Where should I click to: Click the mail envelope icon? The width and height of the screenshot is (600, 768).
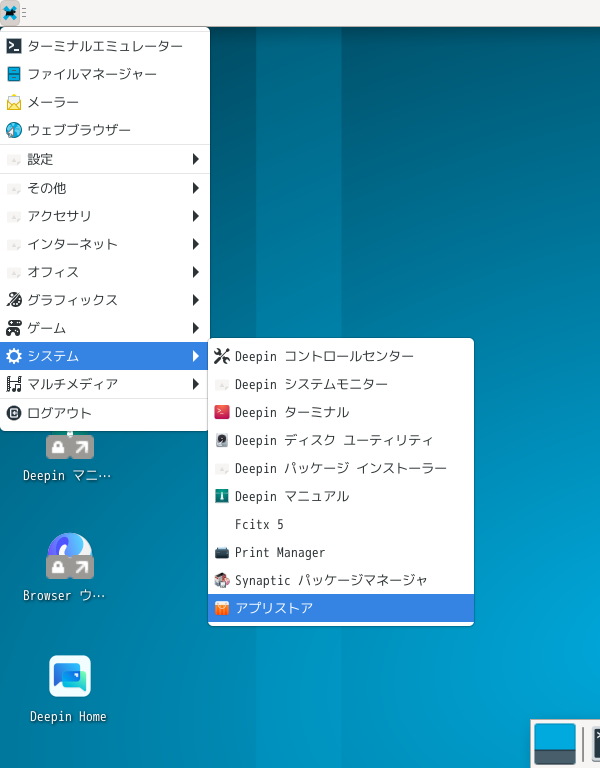pos(14,102)
